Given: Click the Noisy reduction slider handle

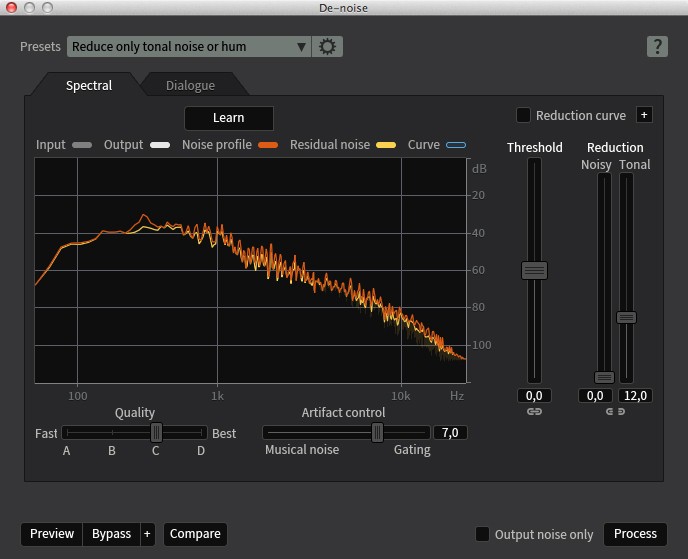Looking at the screenshot, I should click(604, 377).
